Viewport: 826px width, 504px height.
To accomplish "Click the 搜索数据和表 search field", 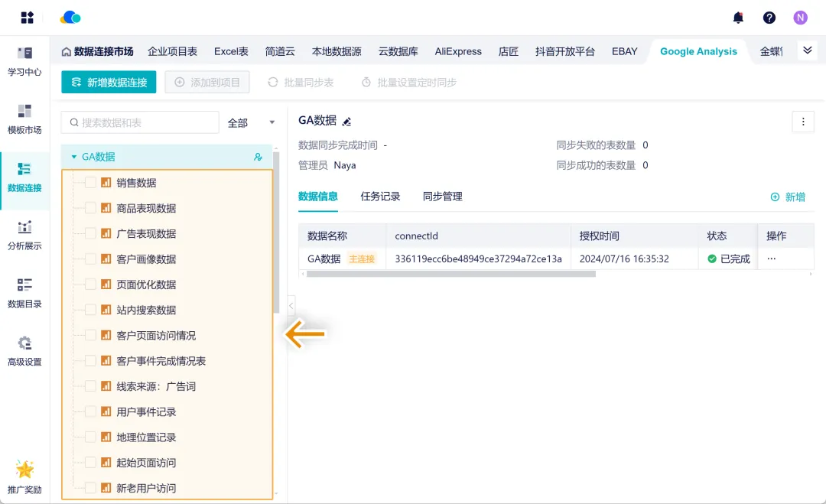I will 145,122.
